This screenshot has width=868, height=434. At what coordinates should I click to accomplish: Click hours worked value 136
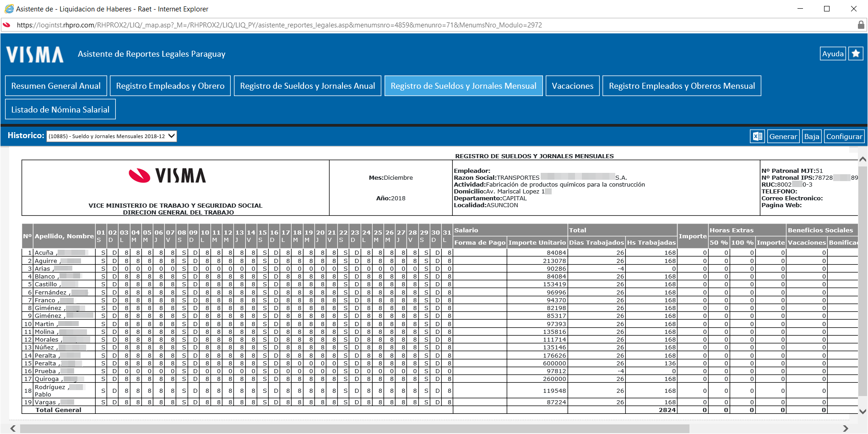[670, 363]
